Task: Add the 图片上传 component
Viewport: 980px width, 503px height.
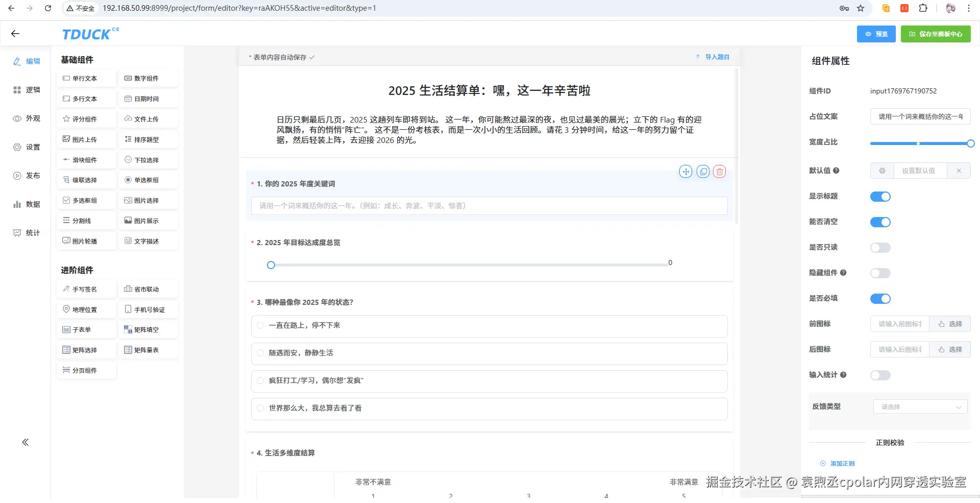Action: click(87, 140)
